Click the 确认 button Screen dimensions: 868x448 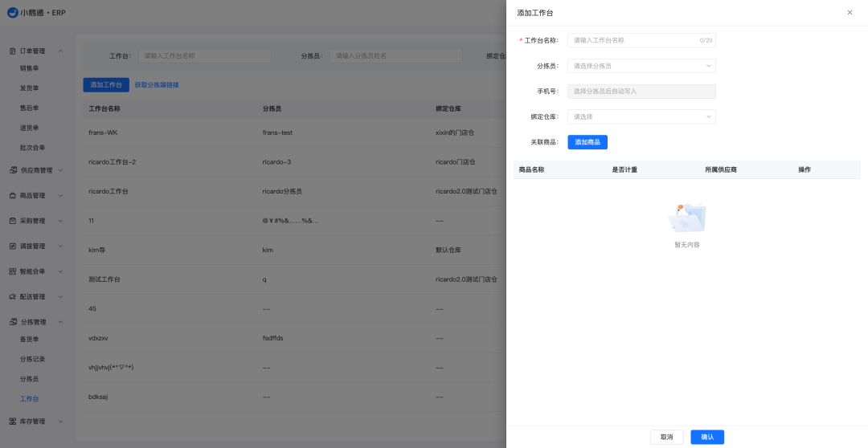pos(707,437)
